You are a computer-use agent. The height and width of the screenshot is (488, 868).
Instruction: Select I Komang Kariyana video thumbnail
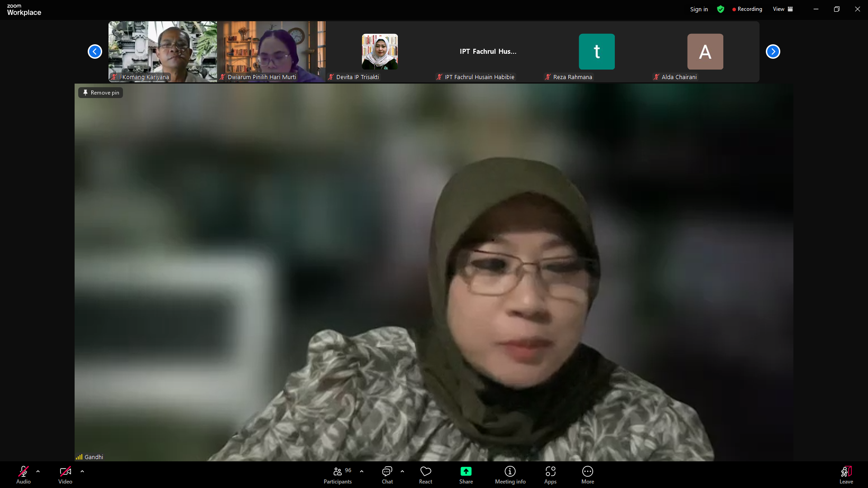[163, 52]
